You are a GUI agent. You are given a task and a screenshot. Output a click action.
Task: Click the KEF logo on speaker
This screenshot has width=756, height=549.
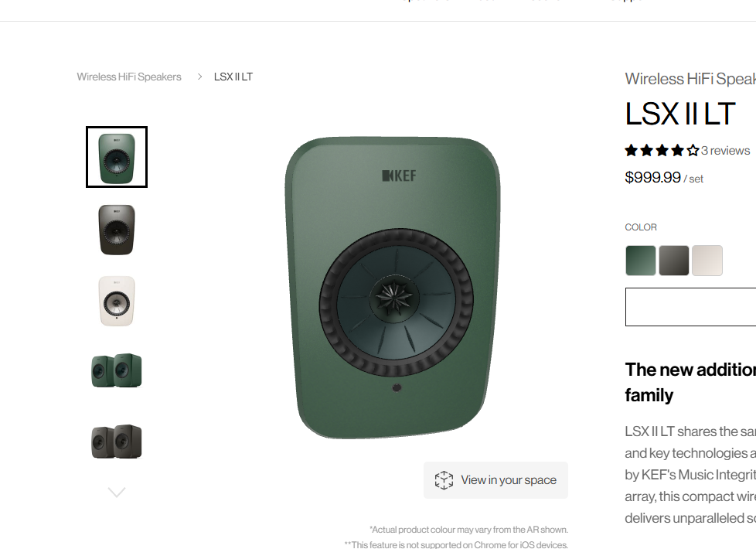399,176
